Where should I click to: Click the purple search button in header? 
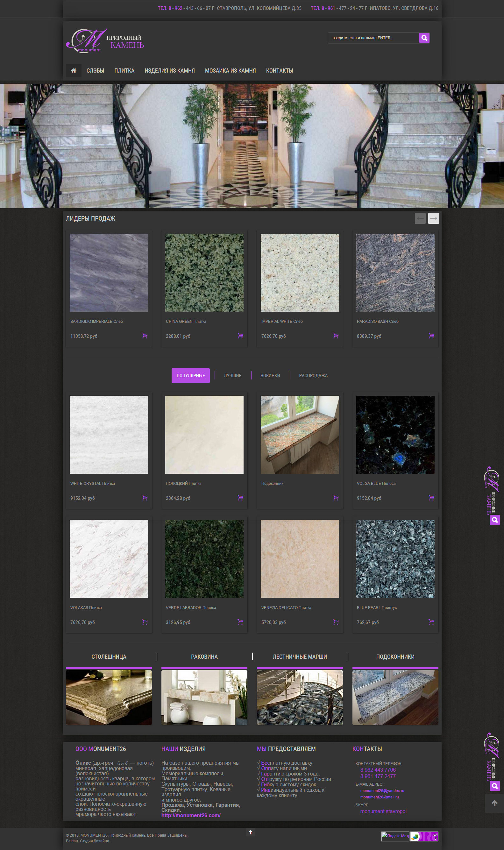pyautogui.click(x=424, y=38)
